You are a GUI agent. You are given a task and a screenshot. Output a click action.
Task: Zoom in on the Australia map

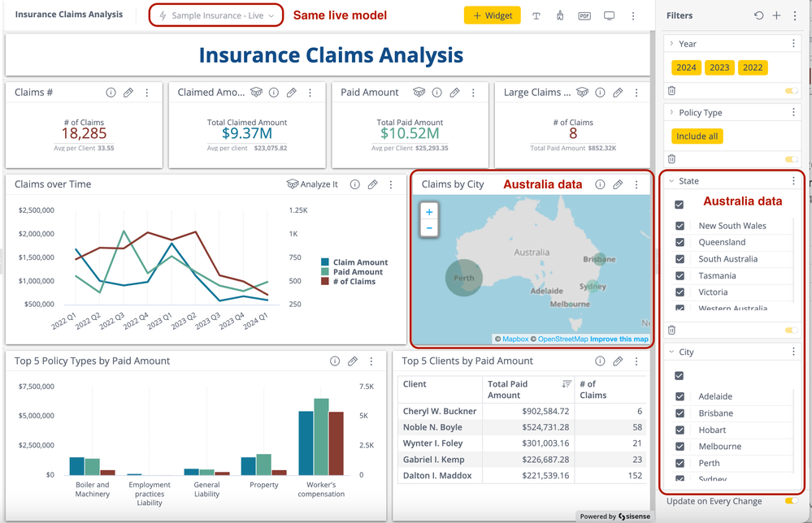(x=429, y=212)
